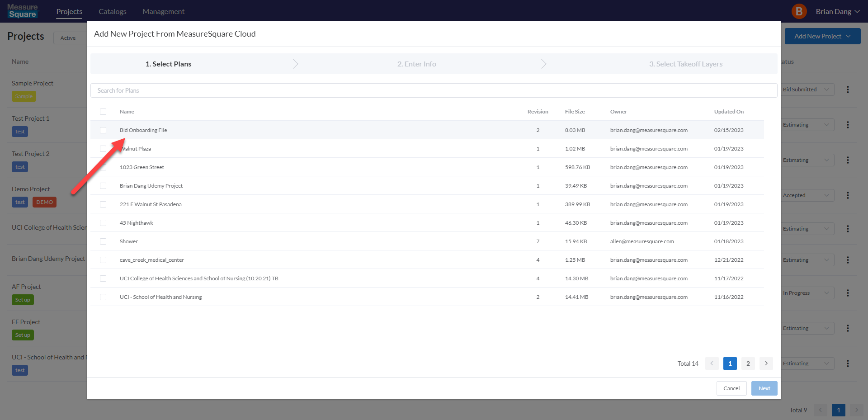Click the 02/15/2023 updated date
Viewport: 868px width, 420px height.
pyautogui.click(x=729, y=130)
